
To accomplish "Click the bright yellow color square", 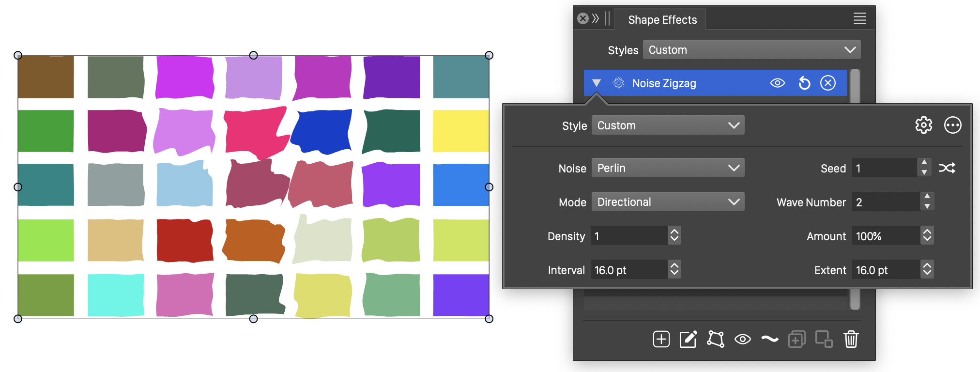I will [460, 131].
